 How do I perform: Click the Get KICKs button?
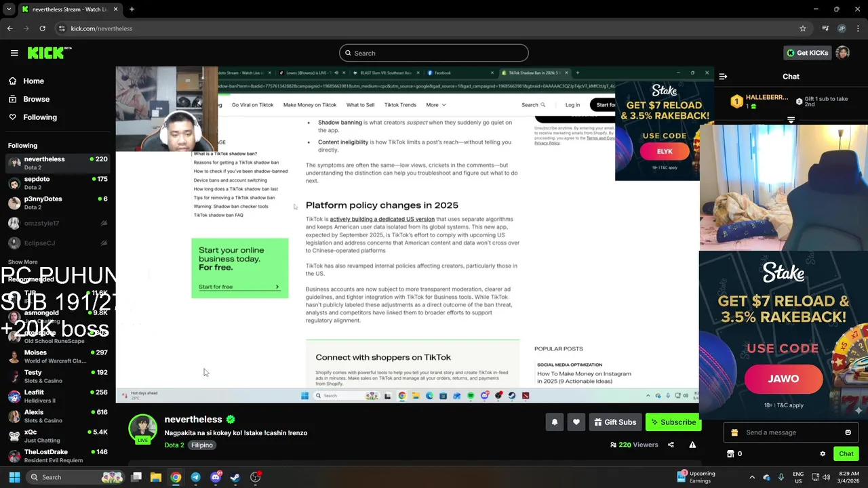coord(807,53)
